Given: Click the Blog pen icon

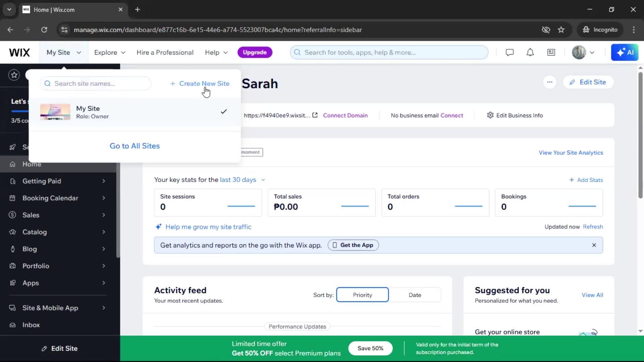Looking at the screenshot, I should coord(13,249).
